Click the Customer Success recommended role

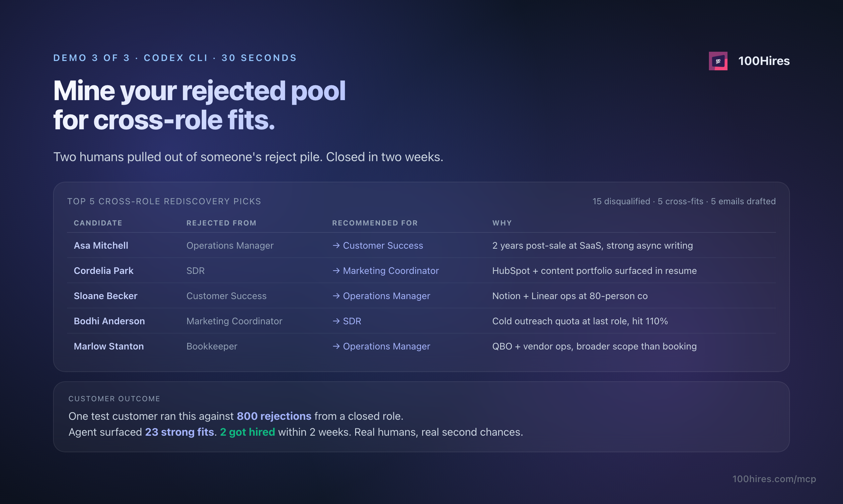pyautogui.click(x=383, y=246)
